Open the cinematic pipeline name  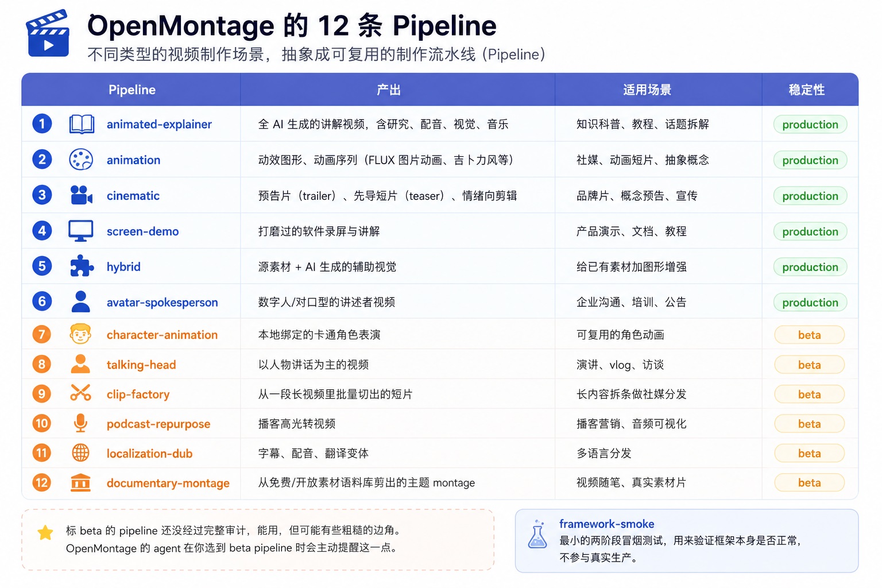(133, 195)
